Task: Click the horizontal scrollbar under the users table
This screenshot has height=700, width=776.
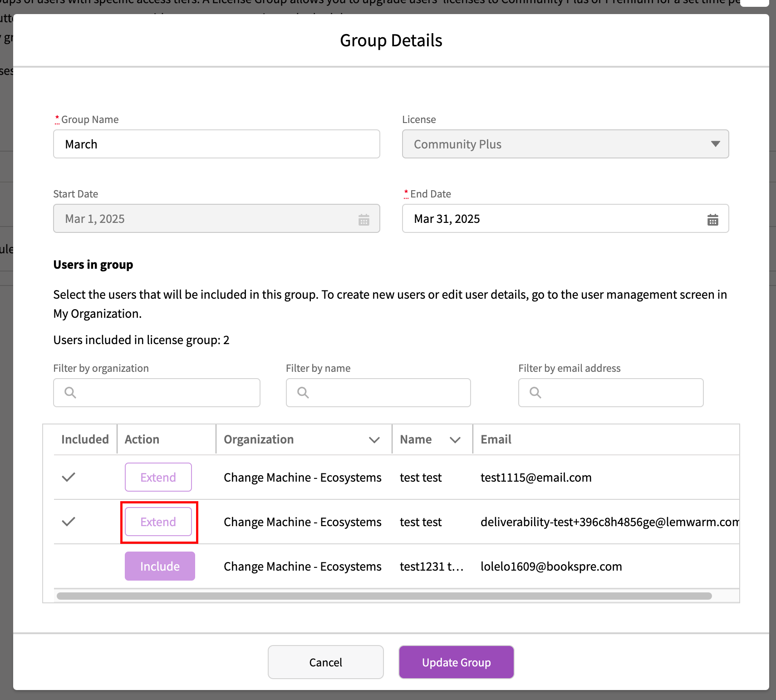Action: click(x=384, y=596)
